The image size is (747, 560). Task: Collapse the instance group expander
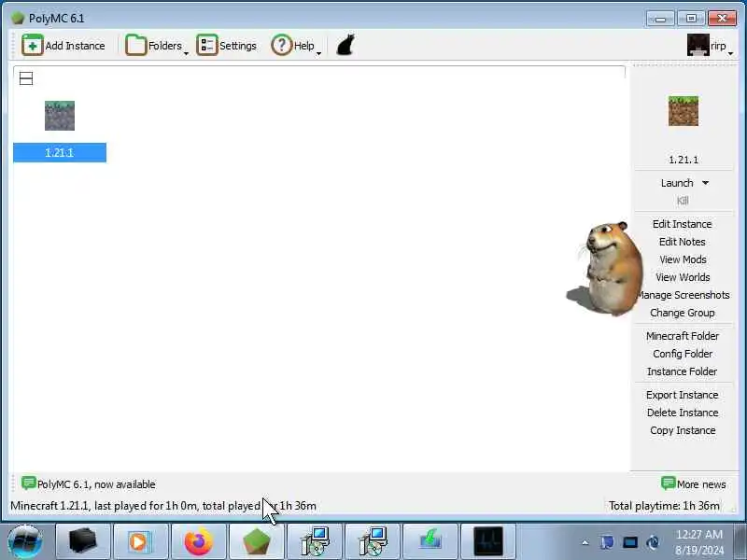pos(26,78)
